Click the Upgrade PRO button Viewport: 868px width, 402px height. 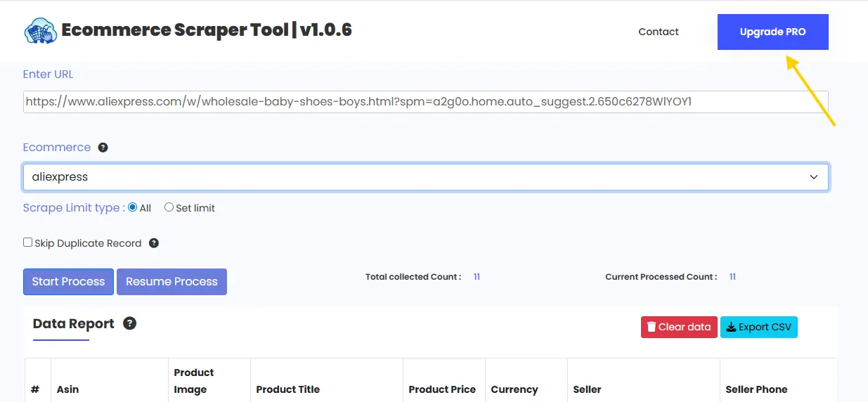pyautogui.click(x=772, y=32)
